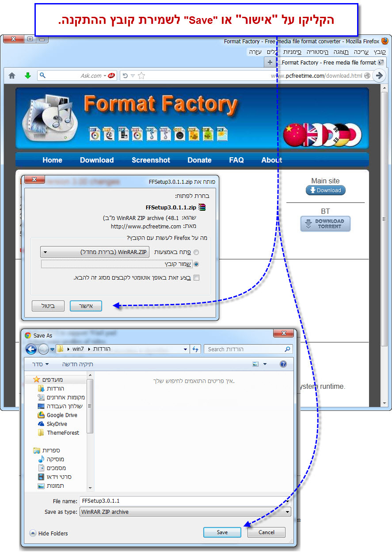Screen dimensions: 392x554
Task: Select the שמור קובץ radio button
Action: (x=196, y=264)
